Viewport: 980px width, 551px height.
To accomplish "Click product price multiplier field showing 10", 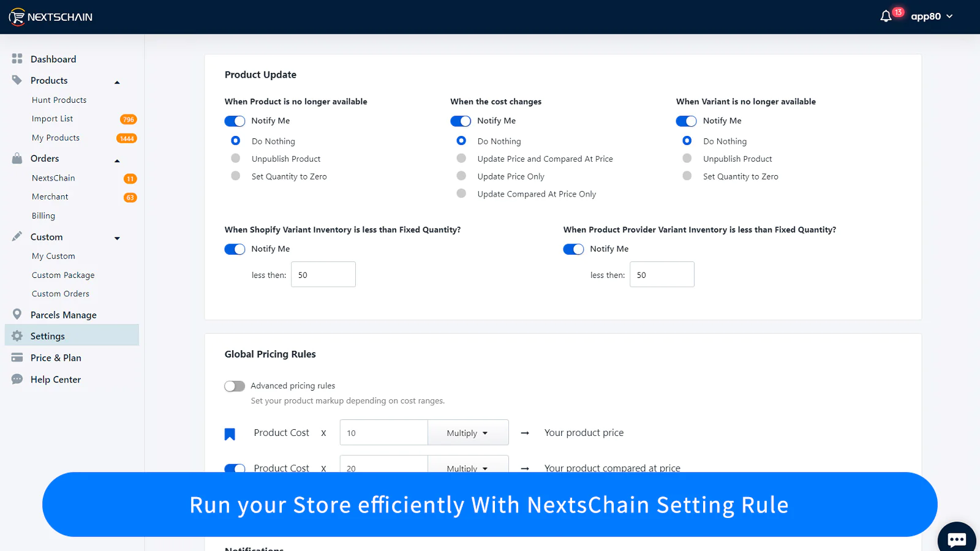I will (383, 433).
